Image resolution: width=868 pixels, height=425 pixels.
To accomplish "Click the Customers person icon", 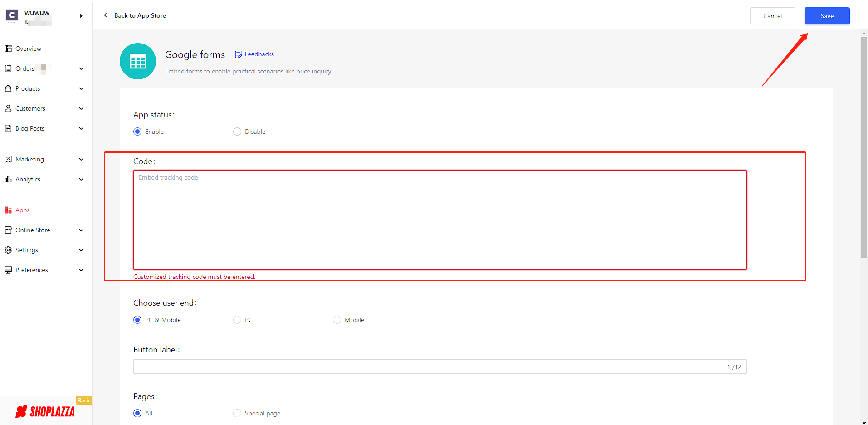I will point(8,108).
